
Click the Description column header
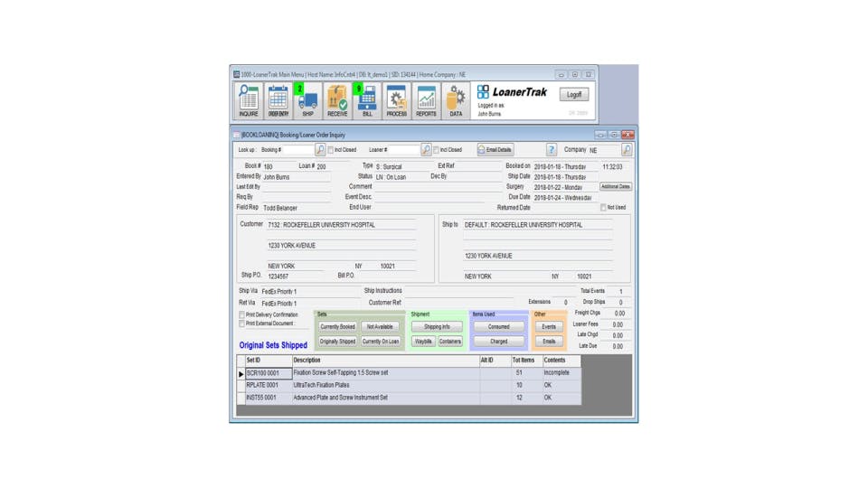coord(386,361)
